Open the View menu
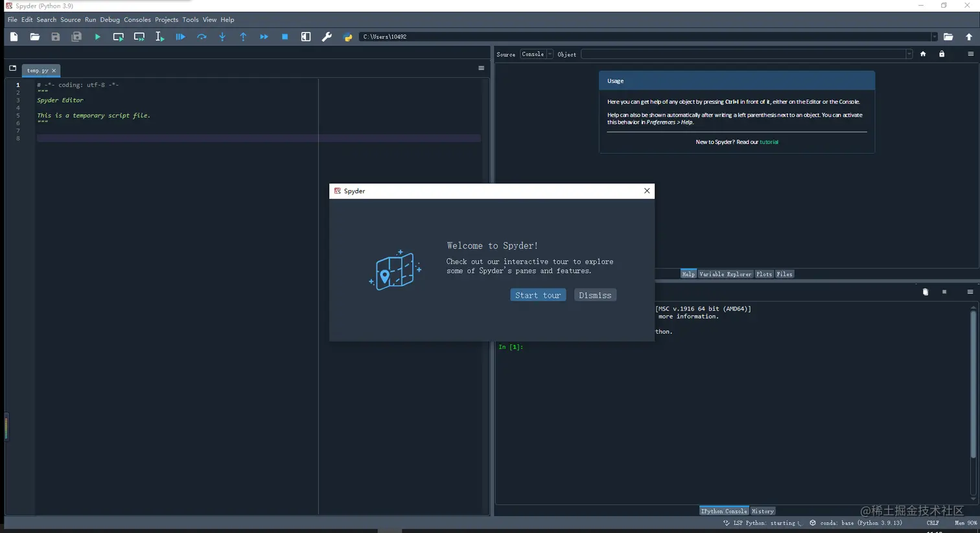 pos(209,20)
